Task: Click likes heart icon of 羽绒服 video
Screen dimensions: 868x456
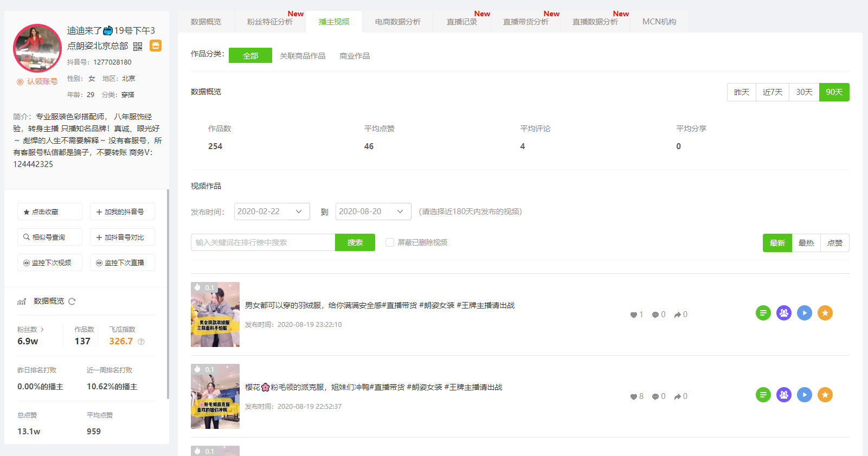Action: (634, 315)
